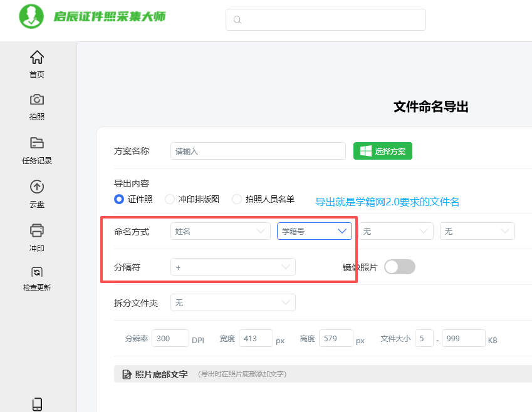Open the 首页 home icon
The image size is (532, 412).
click(x=37, y=57)
